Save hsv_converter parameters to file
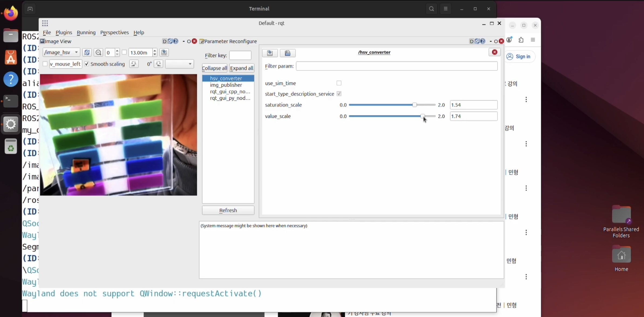 (x=288, y=53)
